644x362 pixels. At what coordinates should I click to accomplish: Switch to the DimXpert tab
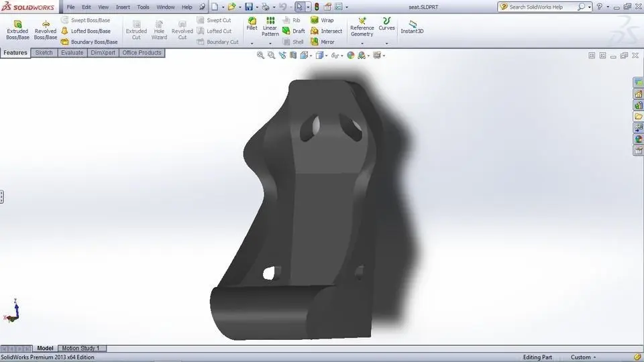coord(103,52)
